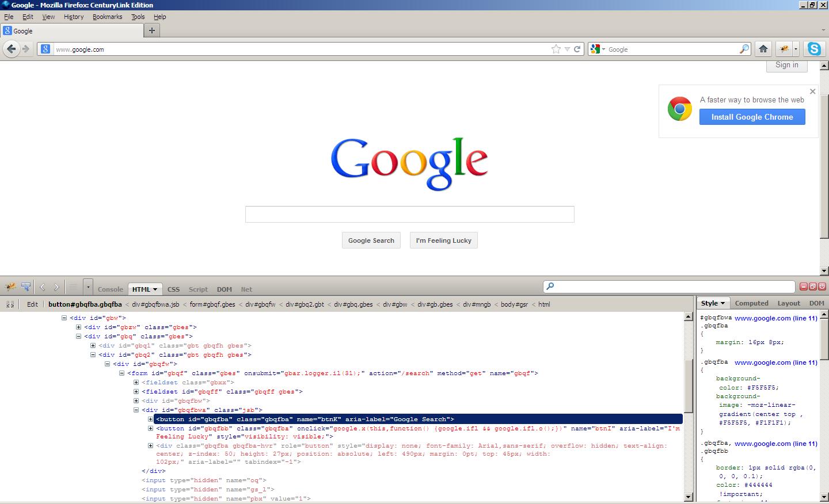Screen dimensions: 829x504
Task: Open the Firebug toolbar small dropdown arrow
Action: click(88, 287)
